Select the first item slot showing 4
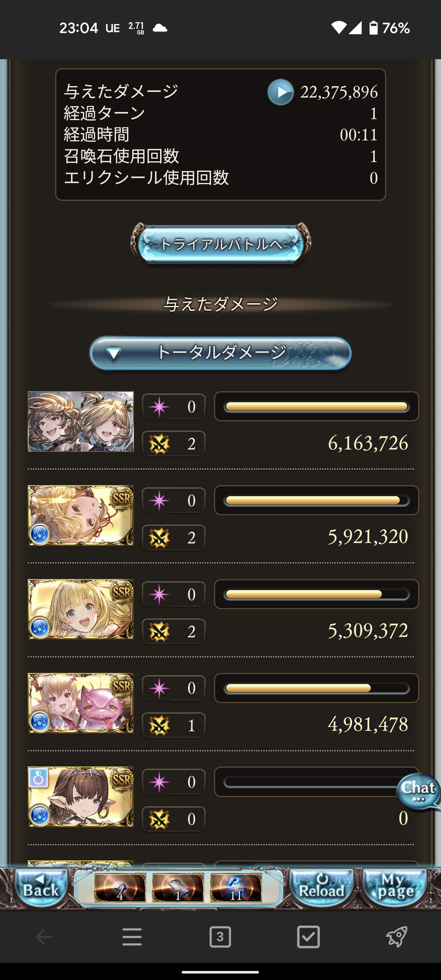Viewport: 441px width, 980px height. click(120, 887)
